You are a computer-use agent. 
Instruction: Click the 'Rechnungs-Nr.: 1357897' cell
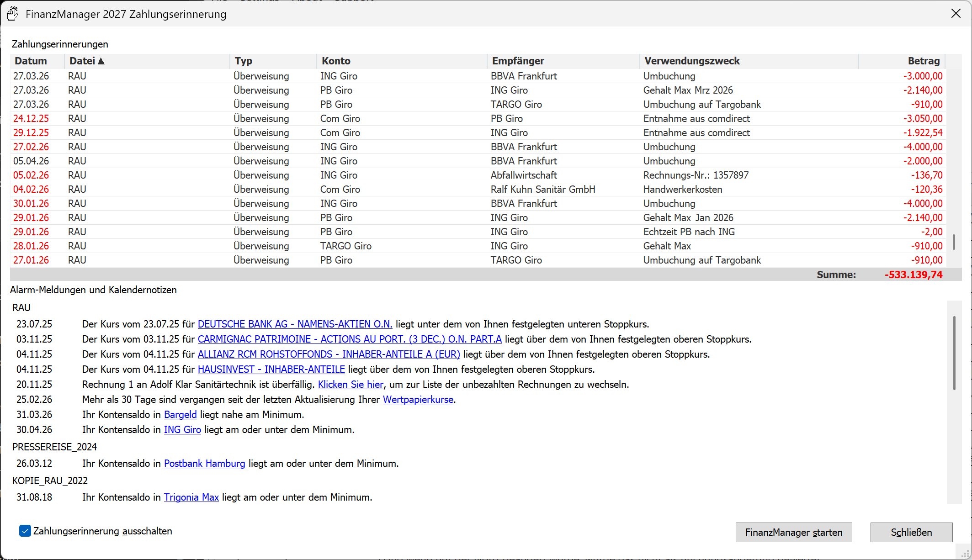click(696, 175)
